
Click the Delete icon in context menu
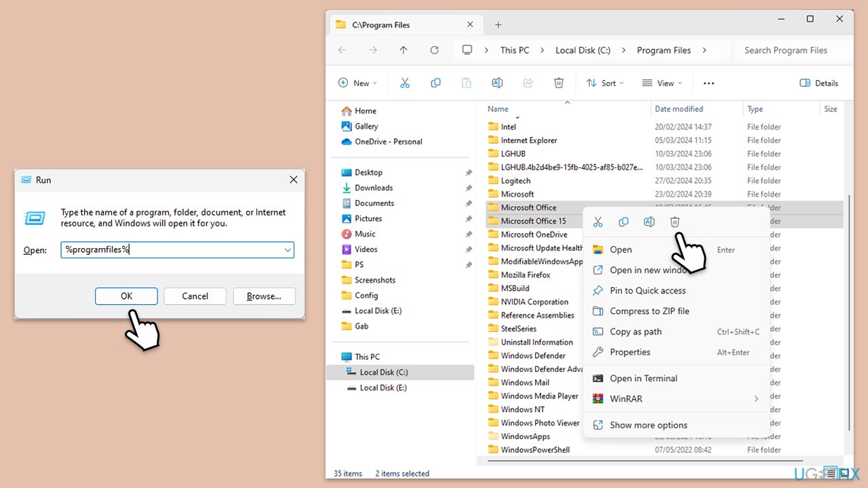pyautogui.click(x=675, y=222)
